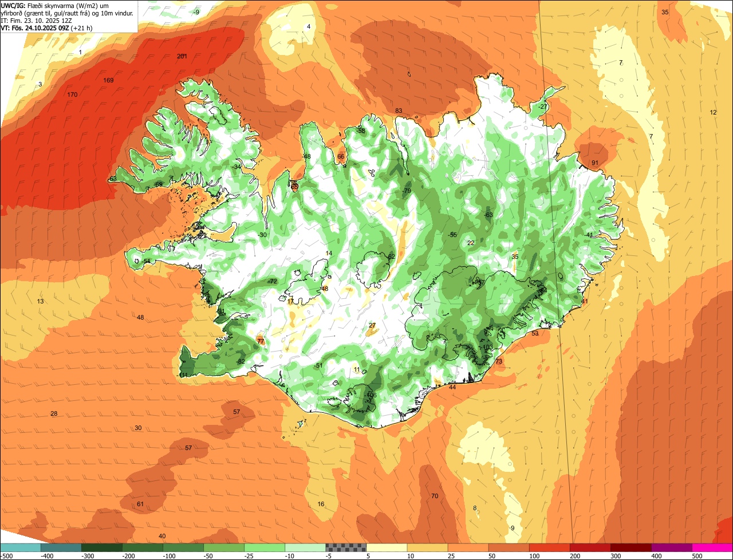The height and width of the screenshot is (560, 733).
Task: Select the pale yellow 5 to 10 legend swatch
Action: pos(387,547)
